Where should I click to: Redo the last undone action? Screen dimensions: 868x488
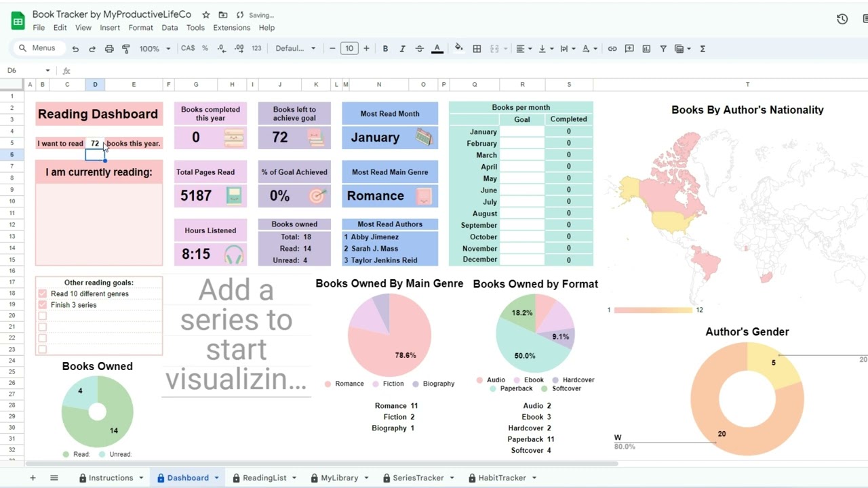point(92,49)
